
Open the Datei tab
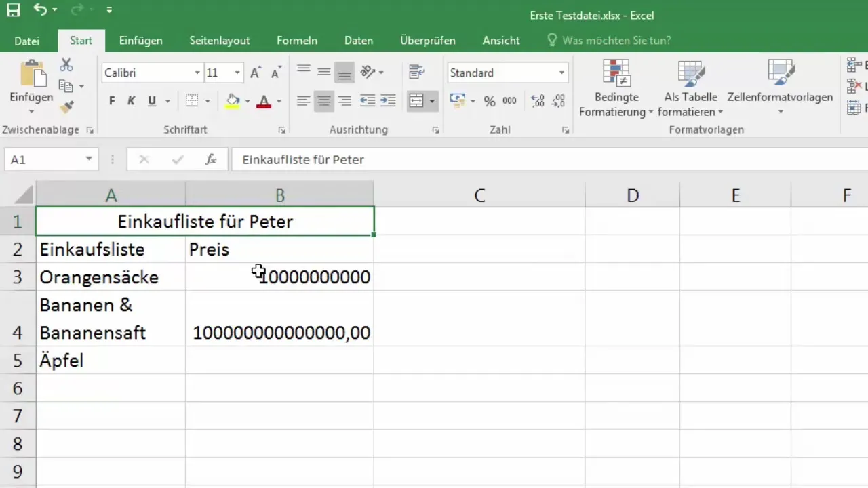pos(27,41)
